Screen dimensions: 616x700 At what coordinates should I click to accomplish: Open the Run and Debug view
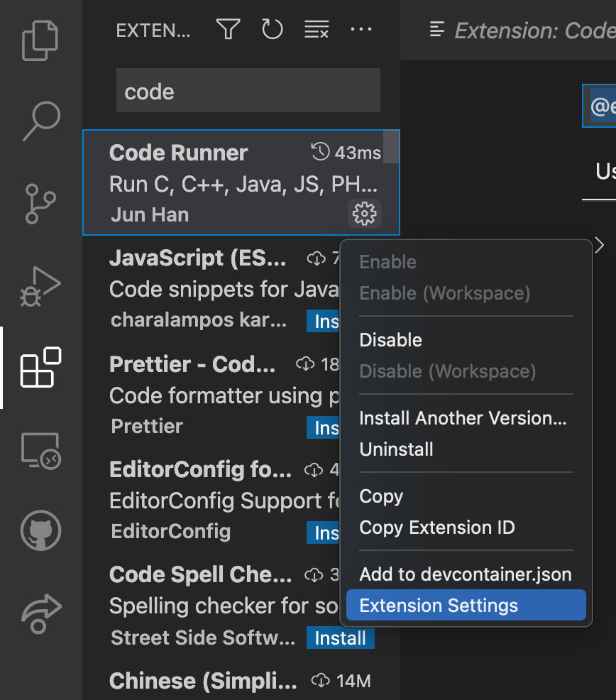click(x=40, y=287)
